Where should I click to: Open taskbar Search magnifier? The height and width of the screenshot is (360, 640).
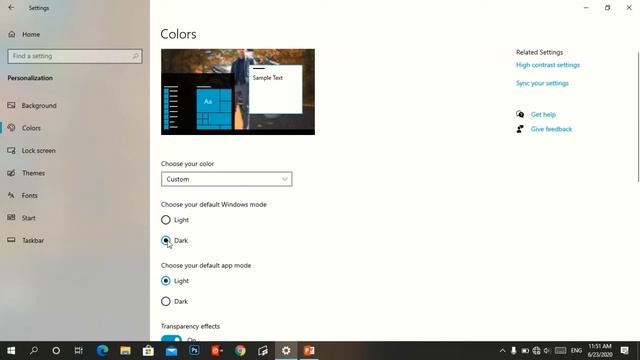click(x=34, y=351)
